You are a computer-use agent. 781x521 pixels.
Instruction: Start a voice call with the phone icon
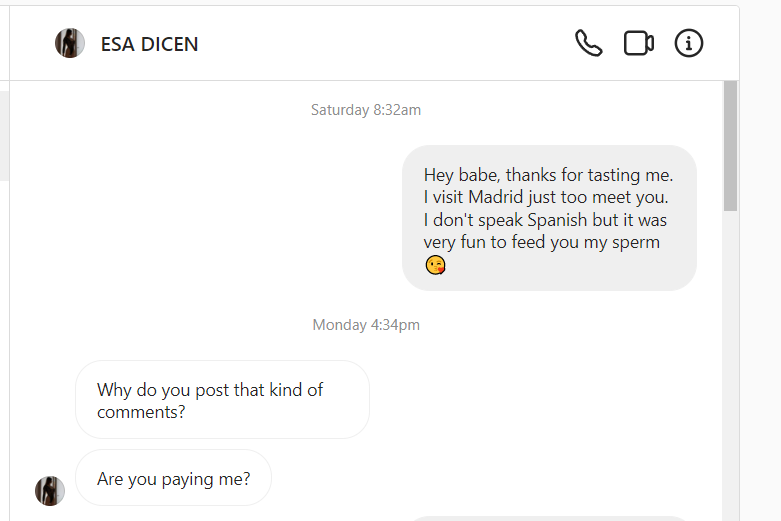[588, 43]
